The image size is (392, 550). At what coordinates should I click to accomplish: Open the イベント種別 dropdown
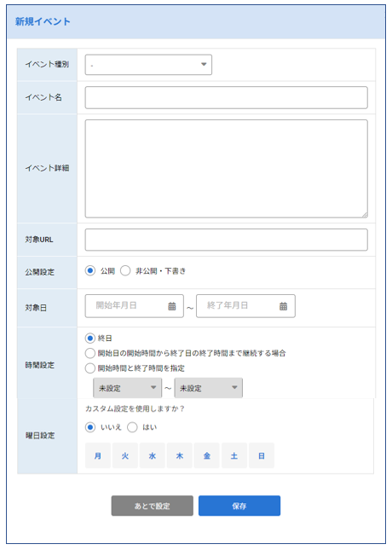pyautogui.click(x=148, y=65)
